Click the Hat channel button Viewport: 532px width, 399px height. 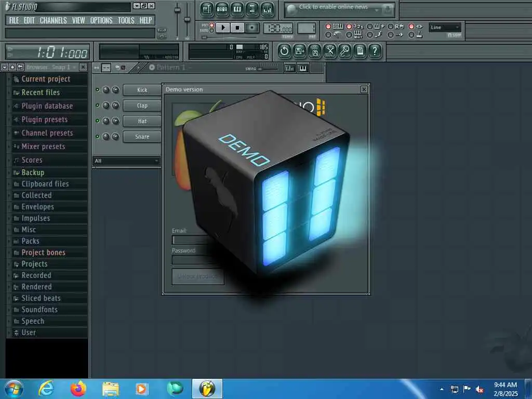[x=142, y=121]
